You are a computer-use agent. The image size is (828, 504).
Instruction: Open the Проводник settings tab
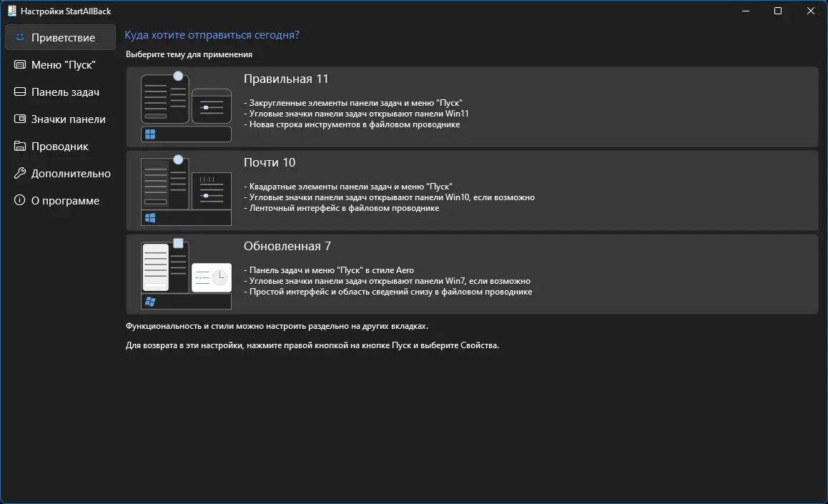tap(60, 146)
